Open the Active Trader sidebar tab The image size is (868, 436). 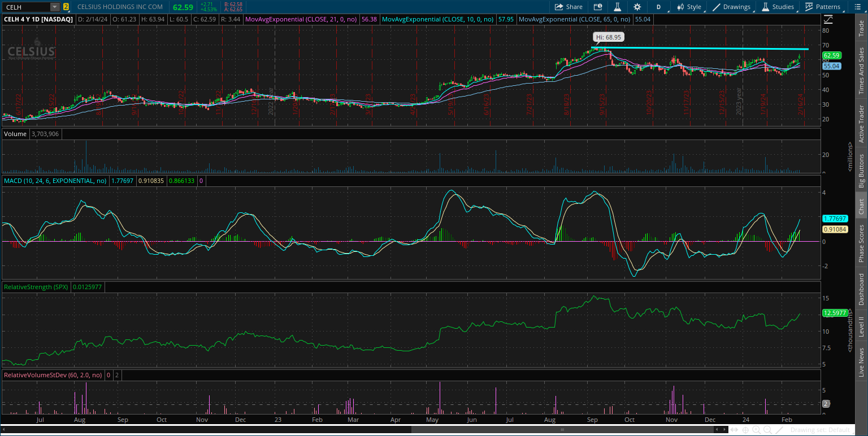861,124
